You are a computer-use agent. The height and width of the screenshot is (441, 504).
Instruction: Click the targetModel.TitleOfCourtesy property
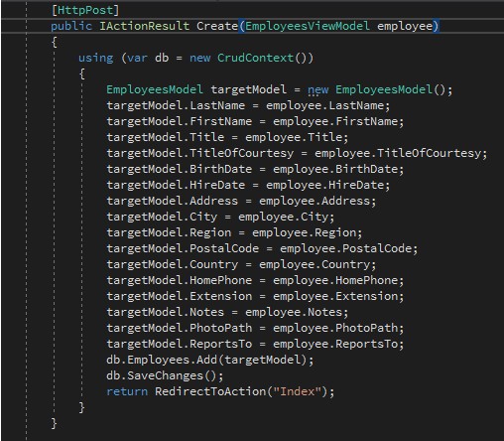point(200,153)
